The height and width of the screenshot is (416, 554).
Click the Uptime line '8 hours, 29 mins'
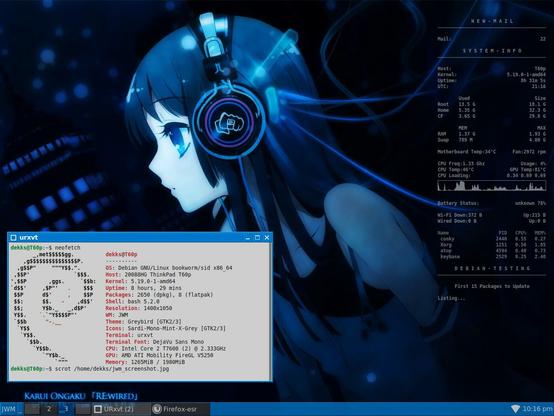[x=143, y=288]
